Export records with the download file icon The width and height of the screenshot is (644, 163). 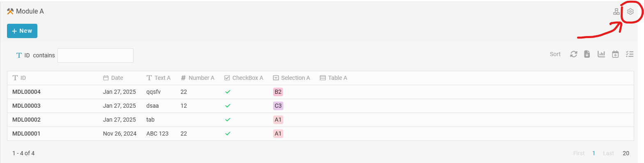587,54
